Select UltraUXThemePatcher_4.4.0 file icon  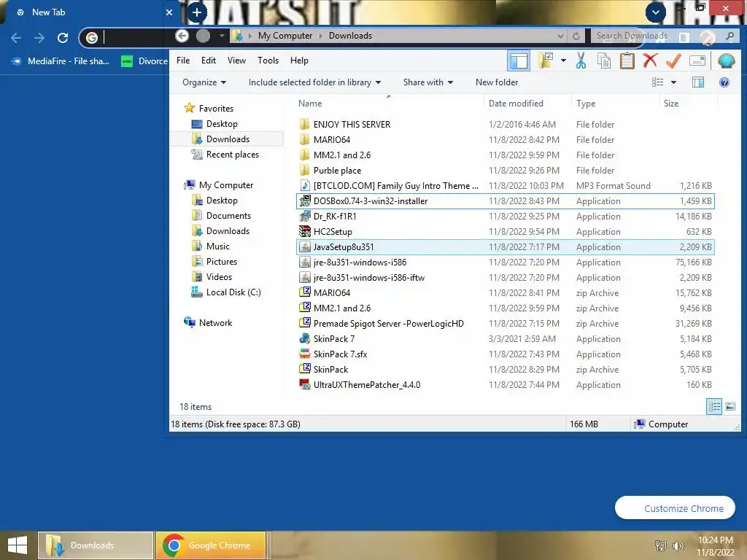pos(304,384)
